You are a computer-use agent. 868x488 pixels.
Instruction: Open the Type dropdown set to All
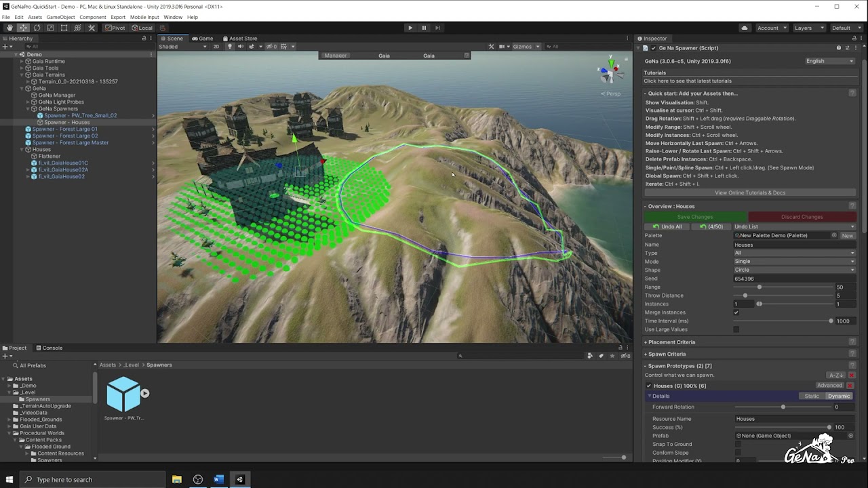point(794,253)
